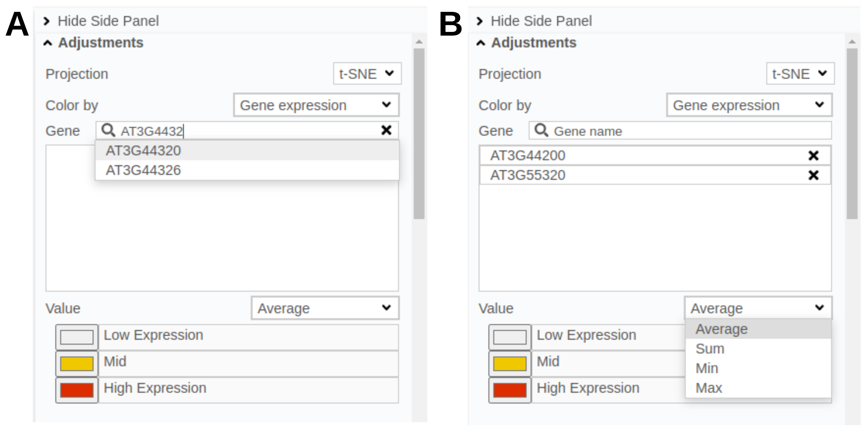Remove gene AT3G44200 from the list
The width and height of the screenshot is (868, 430).
pyautogui.click(x=813, y=156)
